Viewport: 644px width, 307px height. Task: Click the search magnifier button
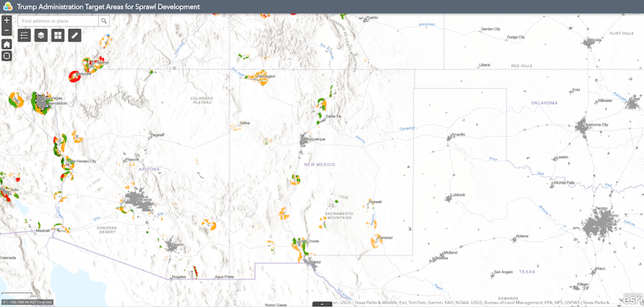(104, 21)
